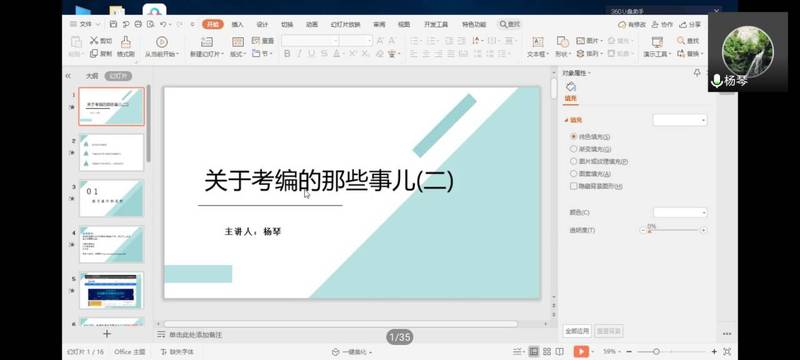Click the Save icon in quick toolbar
This screenshot has height=360, width=800.
tap(113, 24)
